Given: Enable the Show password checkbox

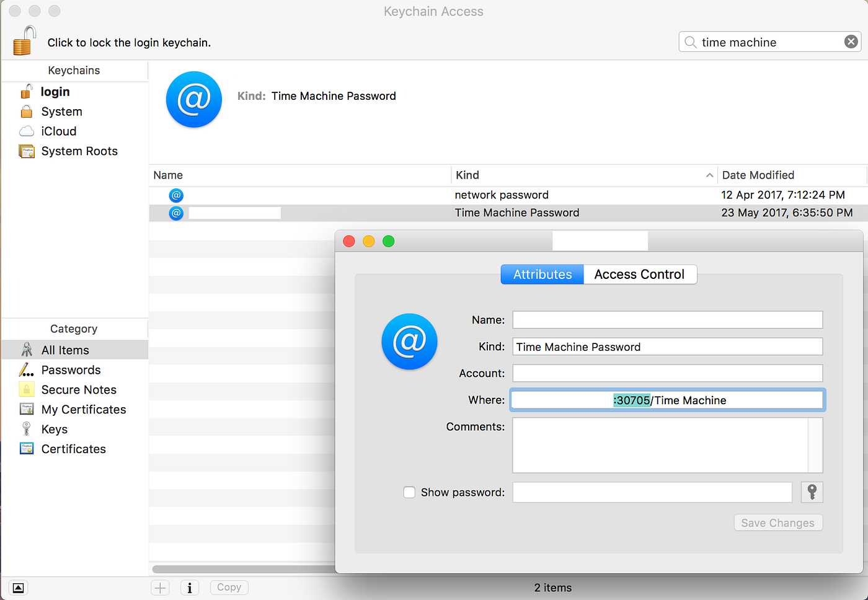Looking at the screenshot, I should point(409,492).
